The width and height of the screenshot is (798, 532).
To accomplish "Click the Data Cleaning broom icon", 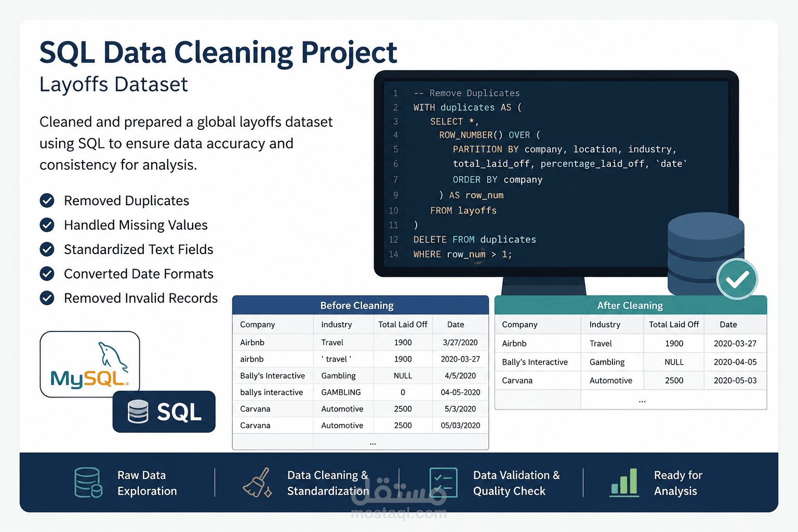I will pos(257,483).
